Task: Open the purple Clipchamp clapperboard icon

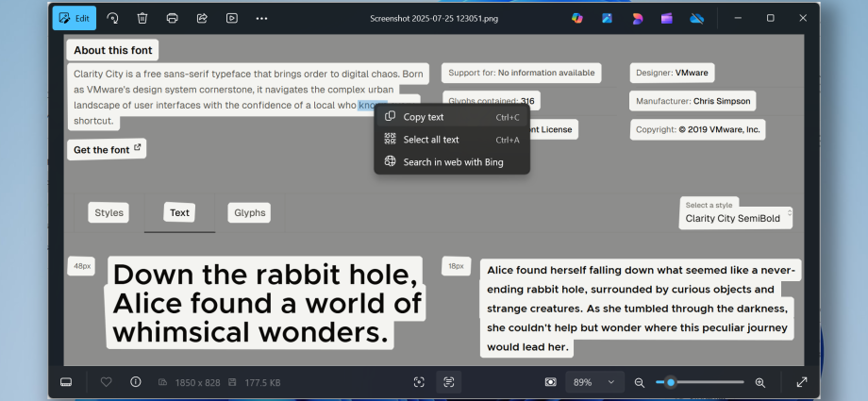Action: click(666, 18)
